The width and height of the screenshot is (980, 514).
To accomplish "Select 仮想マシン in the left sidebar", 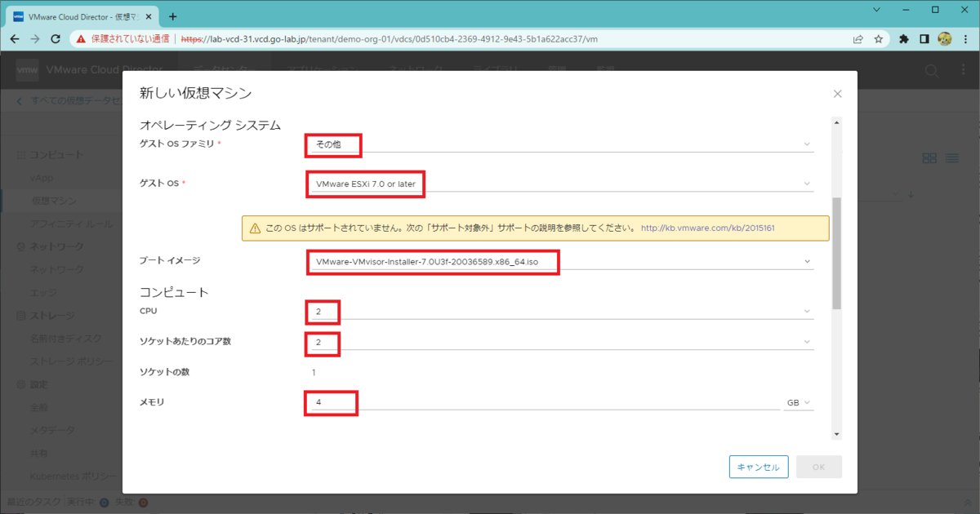I will click(x=55, y=201).
